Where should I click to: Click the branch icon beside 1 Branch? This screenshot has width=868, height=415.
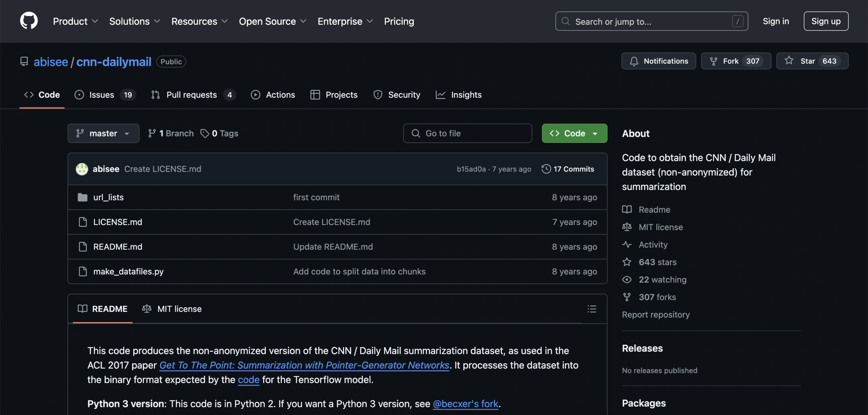point(152,133)
